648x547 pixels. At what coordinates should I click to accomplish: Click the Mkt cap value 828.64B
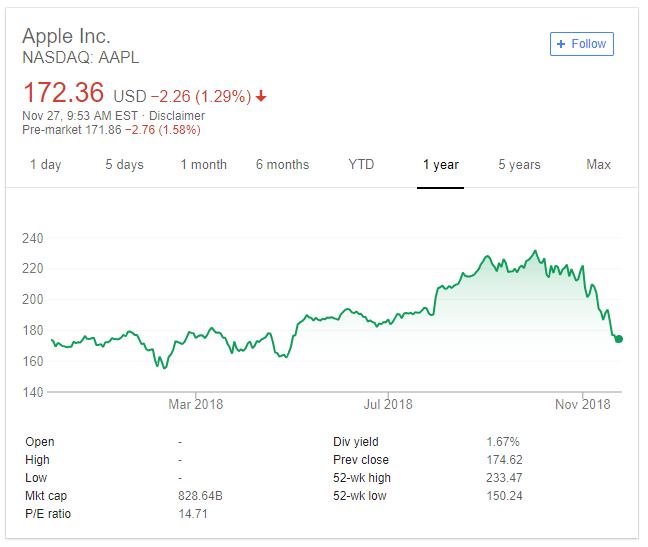tap(200, 496)
